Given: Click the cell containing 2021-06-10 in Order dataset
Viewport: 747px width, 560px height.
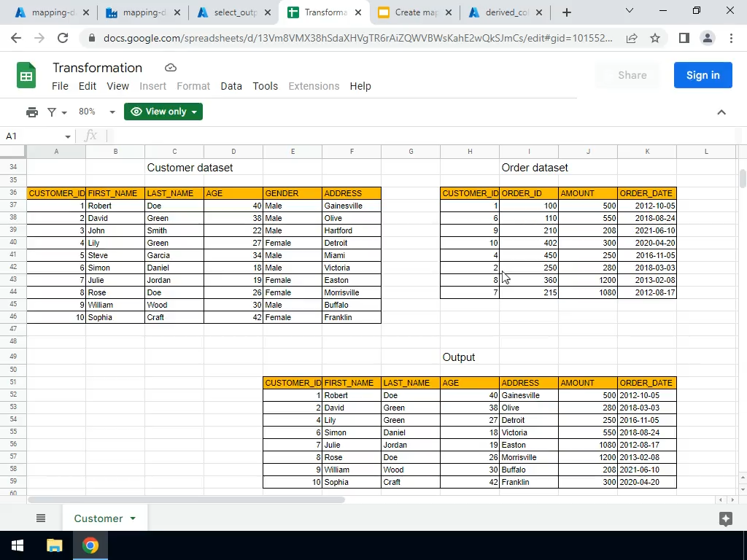Looking at the screenshot, I should (x=647, y=230).
